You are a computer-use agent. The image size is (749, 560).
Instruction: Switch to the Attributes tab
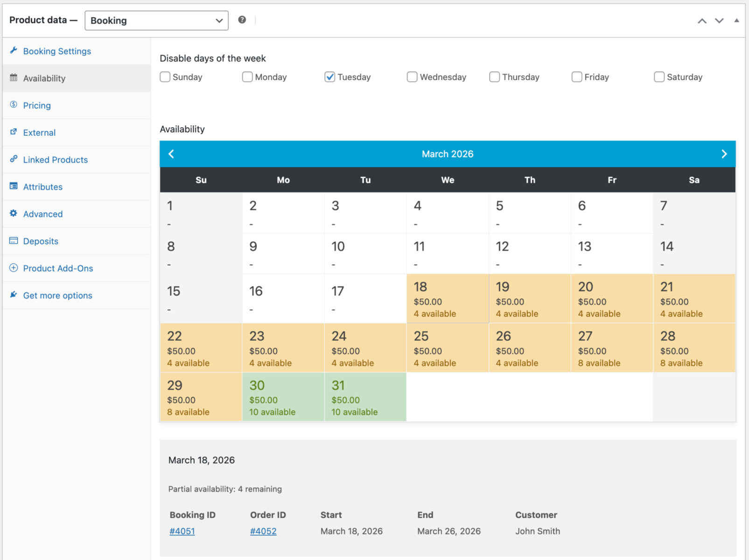42,187
